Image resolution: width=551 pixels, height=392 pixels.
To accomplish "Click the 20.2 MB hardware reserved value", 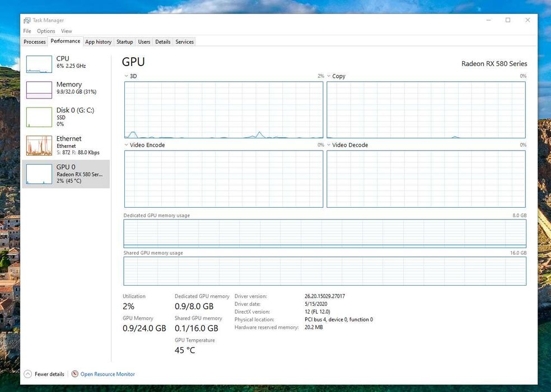I will coord(314,327).
